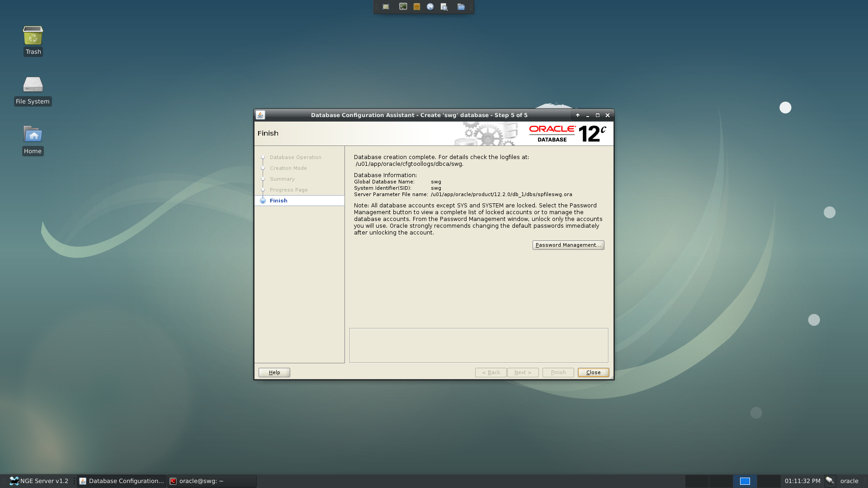The height and width of the screenshot is (488, 868).
Task: Minimize the Database Configuration Assistant window
Action: click(587, 115)
